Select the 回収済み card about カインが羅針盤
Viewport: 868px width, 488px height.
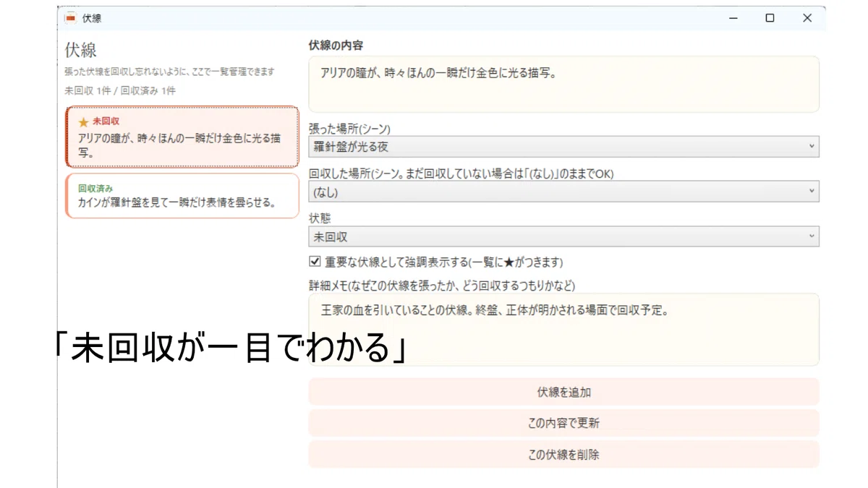(182, 196)
